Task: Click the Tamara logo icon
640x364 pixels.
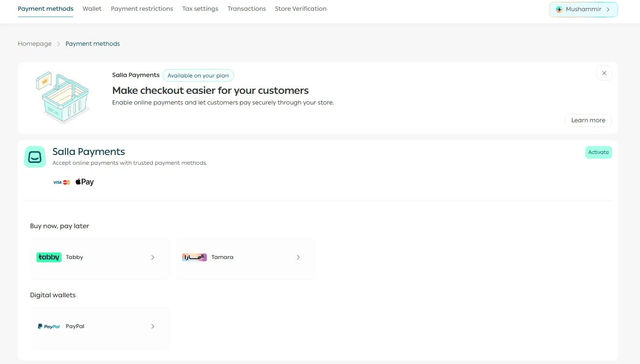Action: [194, 257]
